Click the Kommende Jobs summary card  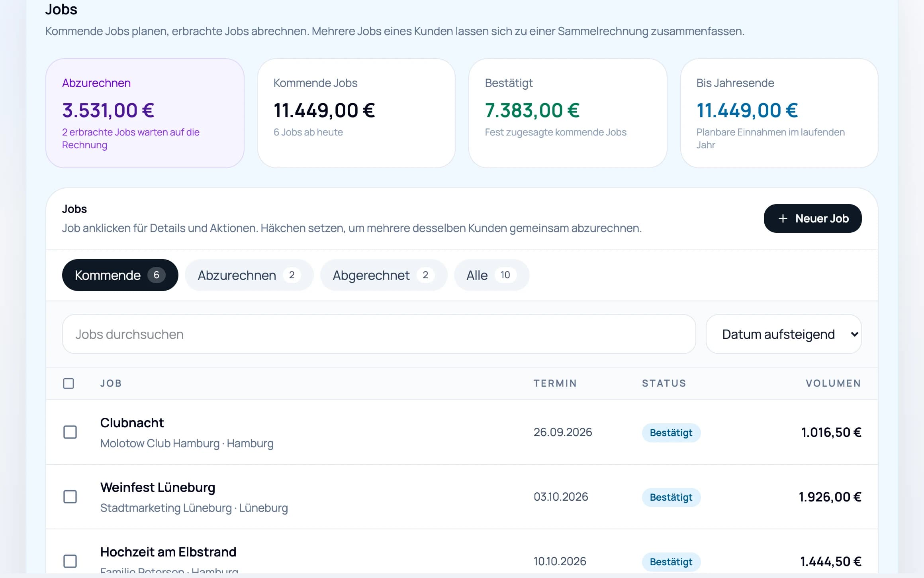(x=356, y=113)
